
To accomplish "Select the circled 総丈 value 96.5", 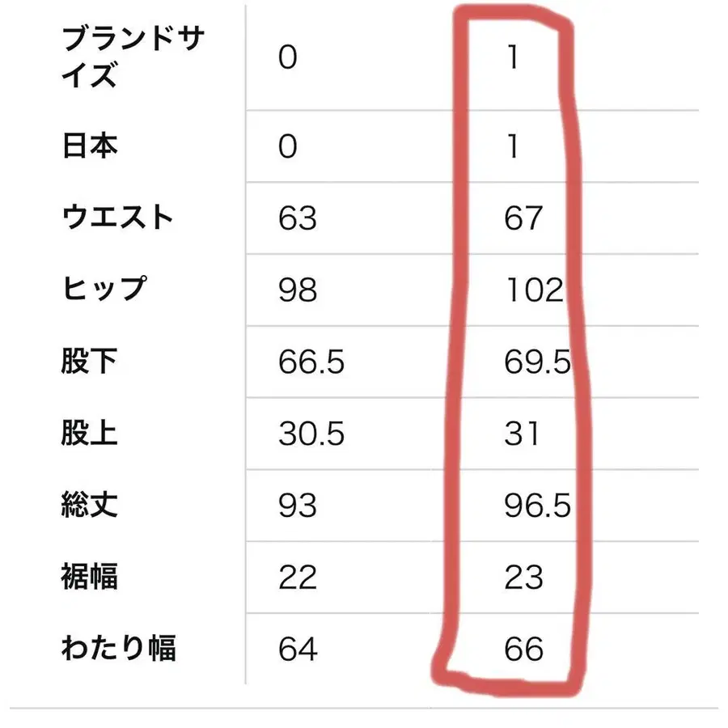I will click(537, 506).
